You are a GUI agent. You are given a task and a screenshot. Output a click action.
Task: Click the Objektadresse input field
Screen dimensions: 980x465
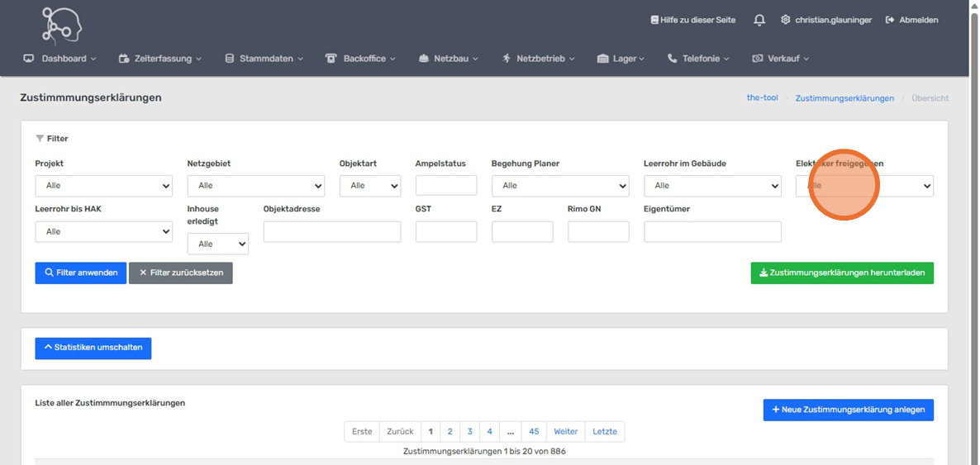pyautogui.click(x=331, y=232)
